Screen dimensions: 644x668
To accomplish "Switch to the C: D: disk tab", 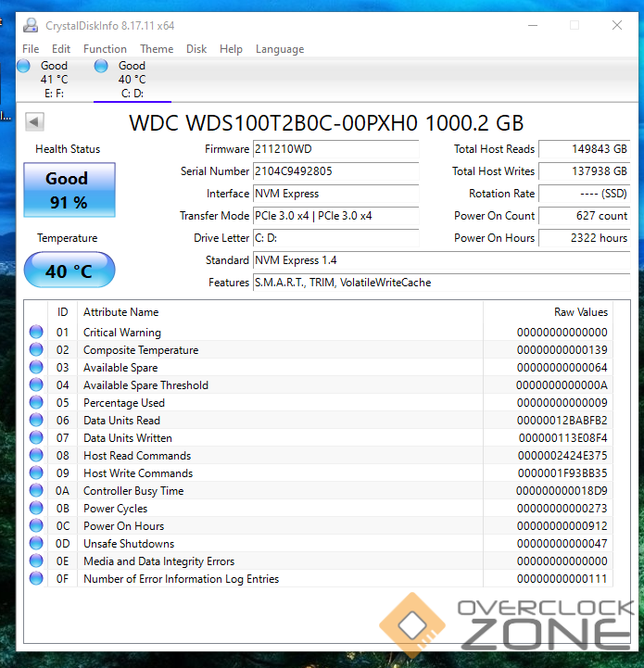I will point(133,80).
